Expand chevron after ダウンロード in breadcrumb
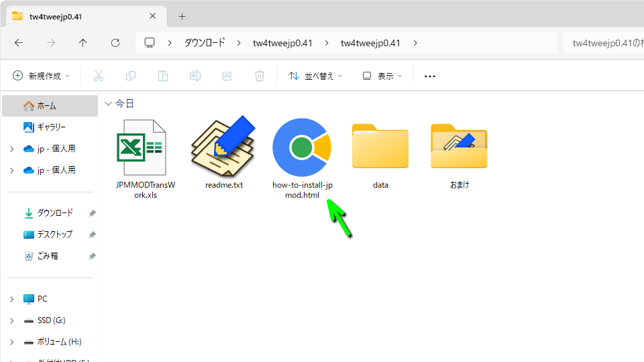The width and height of the screenshot is (644, 362). [x=239, y=43]
